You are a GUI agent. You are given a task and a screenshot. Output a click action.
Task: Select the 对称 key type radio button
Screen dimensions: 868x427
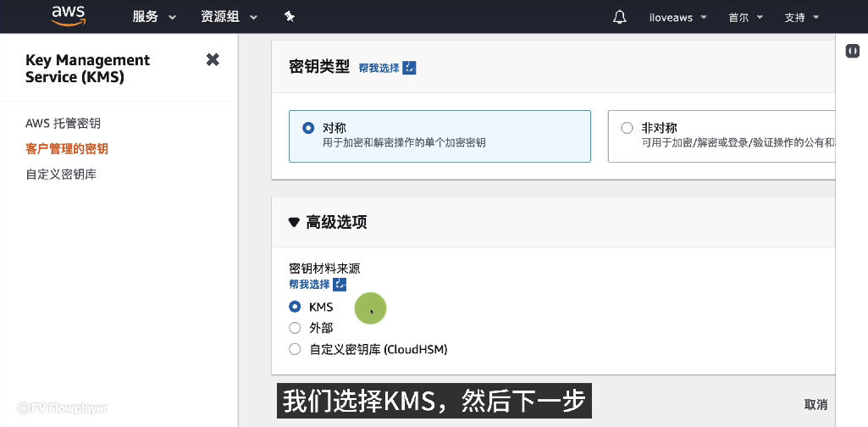tap(308, 128)
